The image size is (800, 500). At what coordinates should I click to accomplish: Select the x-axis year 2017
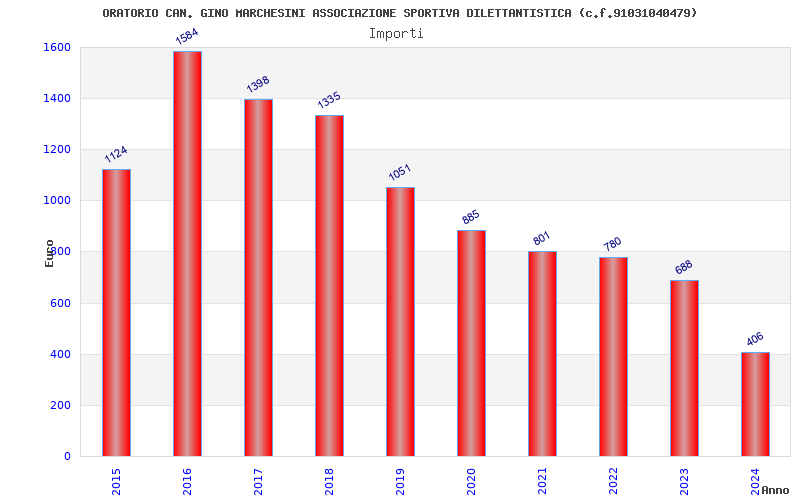(x=258, y=482)
